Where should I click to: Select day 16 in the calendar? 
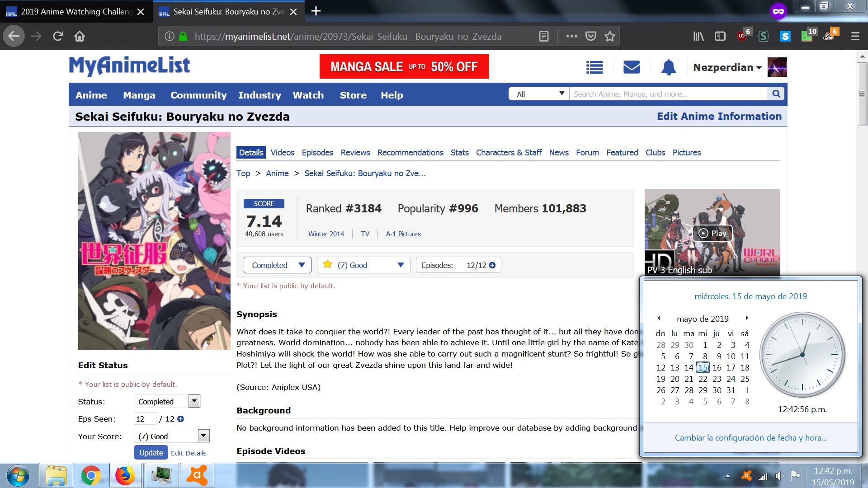pos(717,367)
